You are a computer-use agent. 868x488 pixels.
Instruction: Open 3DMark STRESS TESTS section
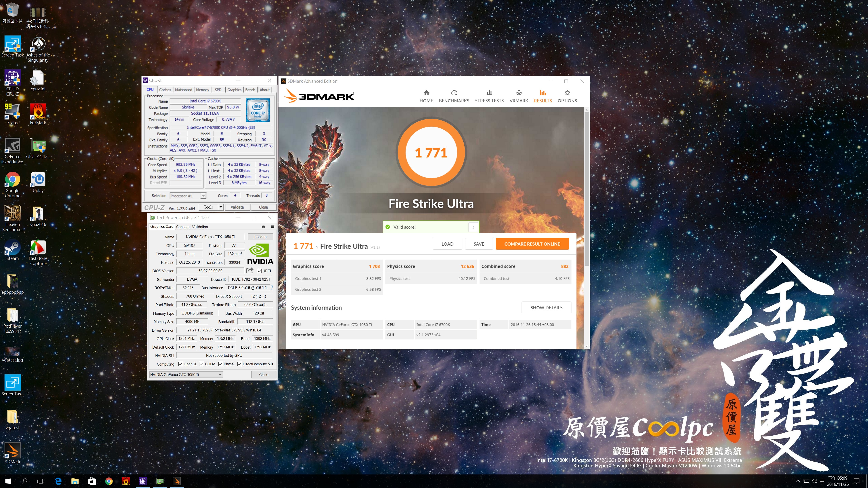489,96
